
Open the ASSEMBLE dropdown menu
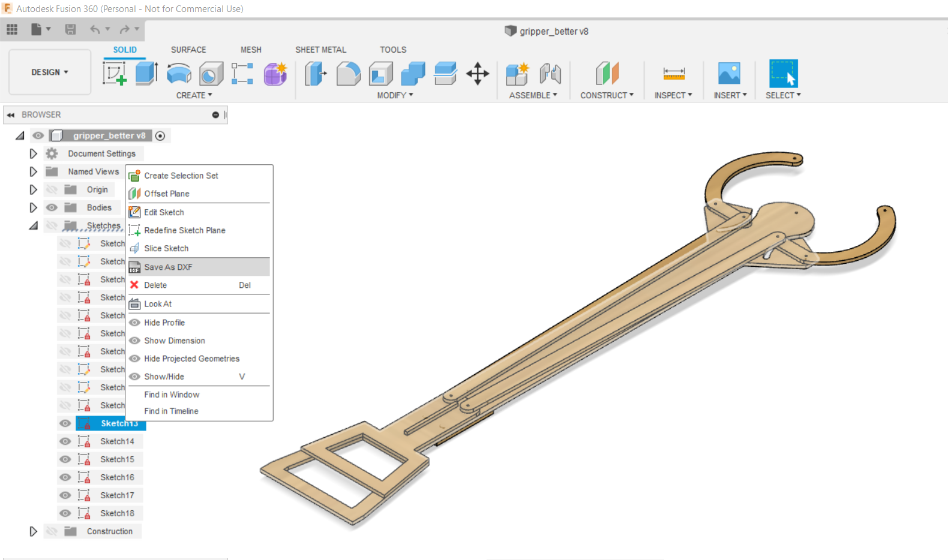(533, 95)
